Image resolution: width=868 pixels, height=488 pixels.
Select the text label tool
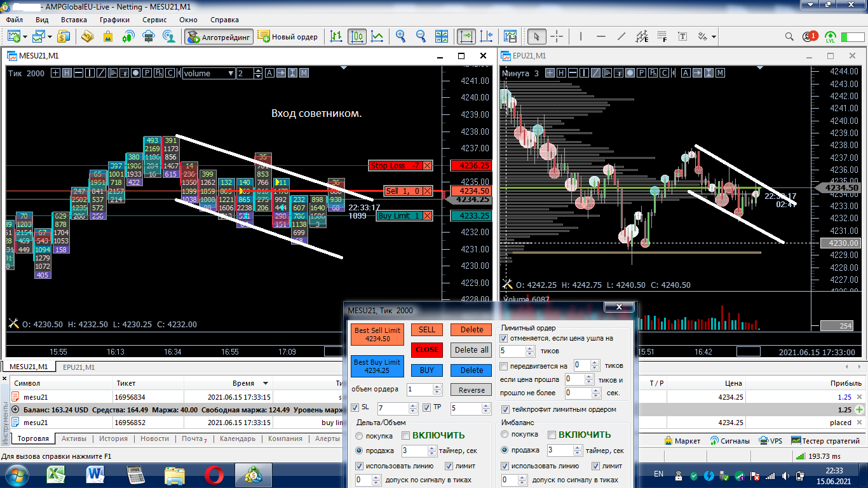tap(682, 37)
